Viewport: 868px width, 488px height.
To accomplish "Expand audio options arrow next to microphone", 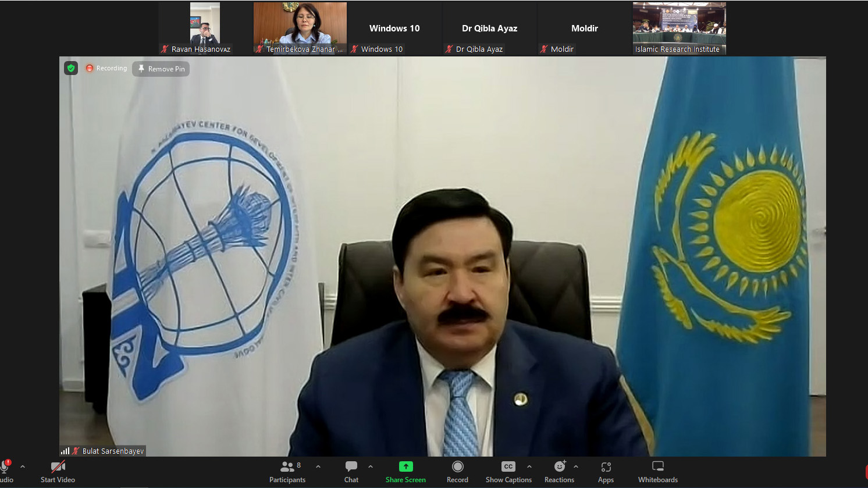I will pyautogui.click(x=23, y=466).
